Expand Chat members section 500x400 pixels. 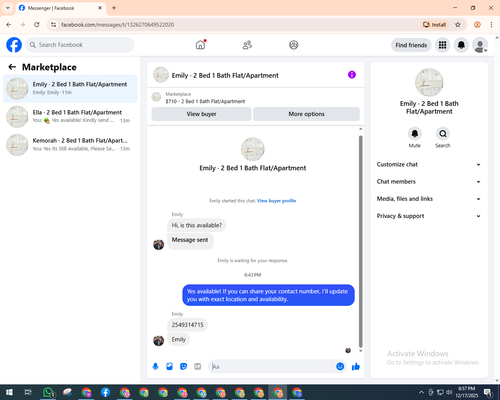coord(429,182)
